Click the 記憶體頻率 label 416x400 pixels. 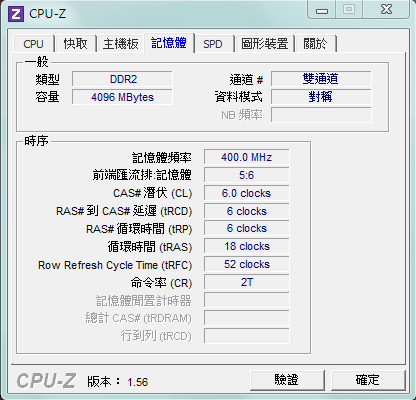162,158
